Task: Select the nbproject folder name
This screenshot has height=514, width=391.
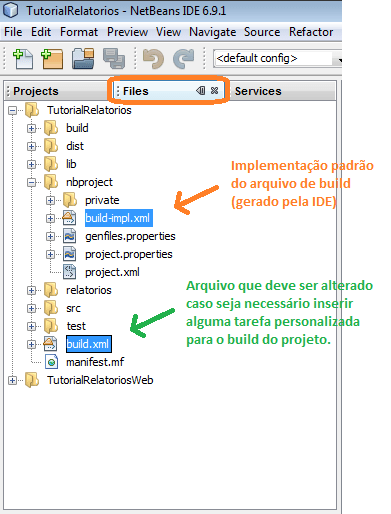Action: point(89,182)
